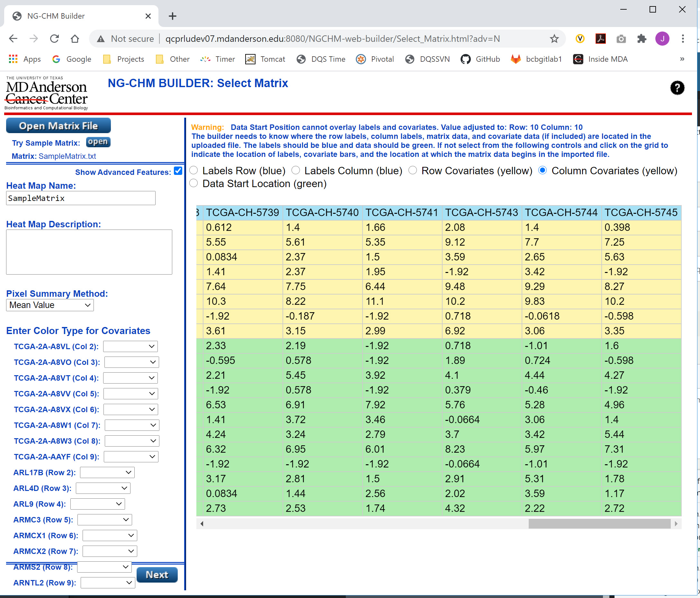Expand the ARL17B (Row 2) dropdown

pos(107,472)
